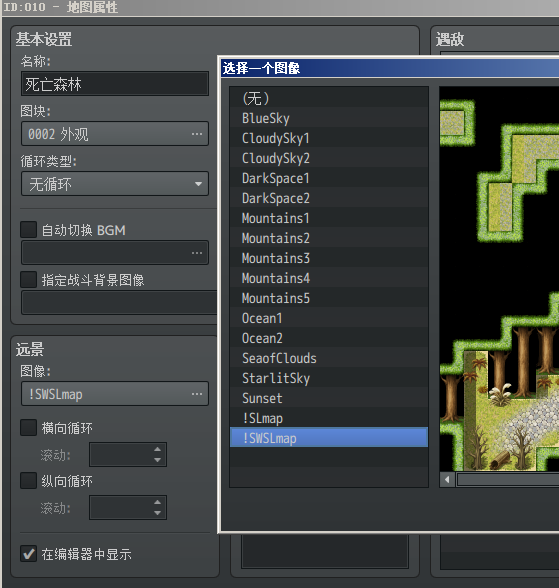Select Ocean2 entry

coord(329,338)
